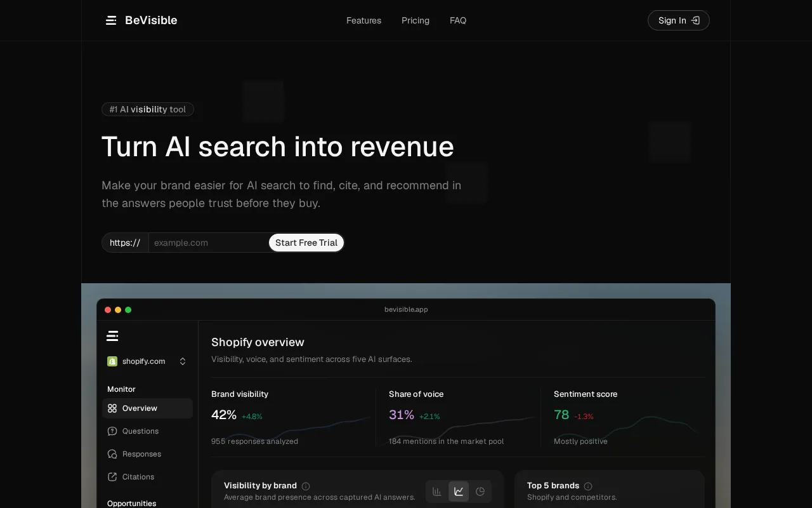812x508 pixels.
Task: Expand the shopify.com site switcher
Action: [x=147, y=361]
